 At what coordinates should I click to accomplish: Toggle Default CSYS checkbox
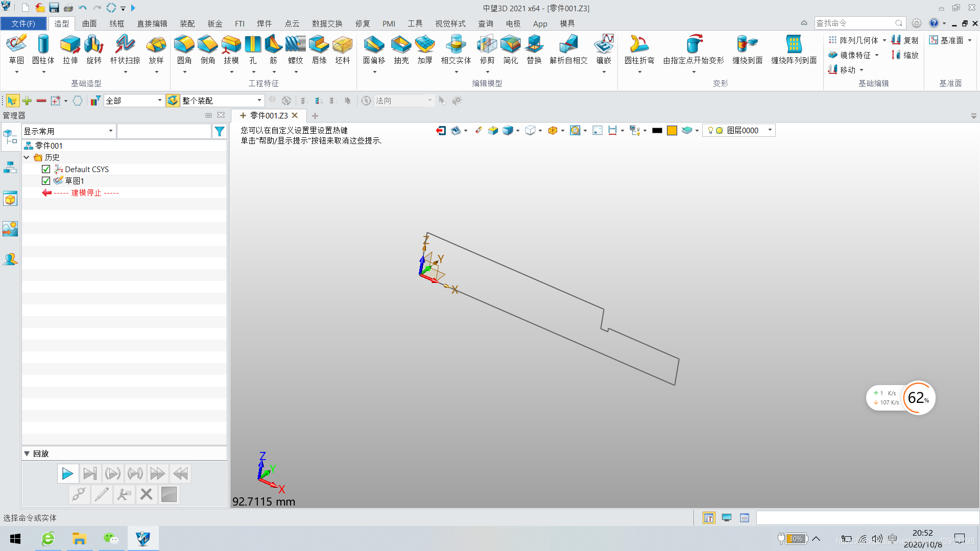pos(46,169)
